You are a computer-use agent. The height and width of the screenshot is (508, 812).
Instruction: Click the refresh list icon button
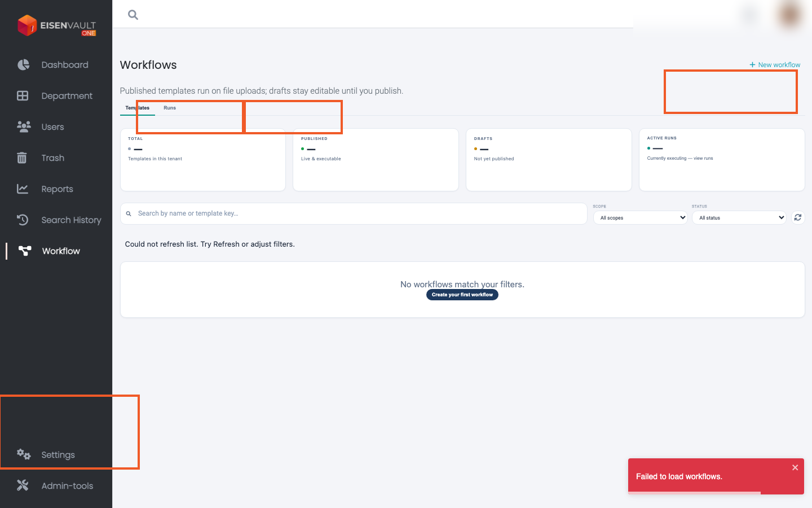tap(798, 217)
